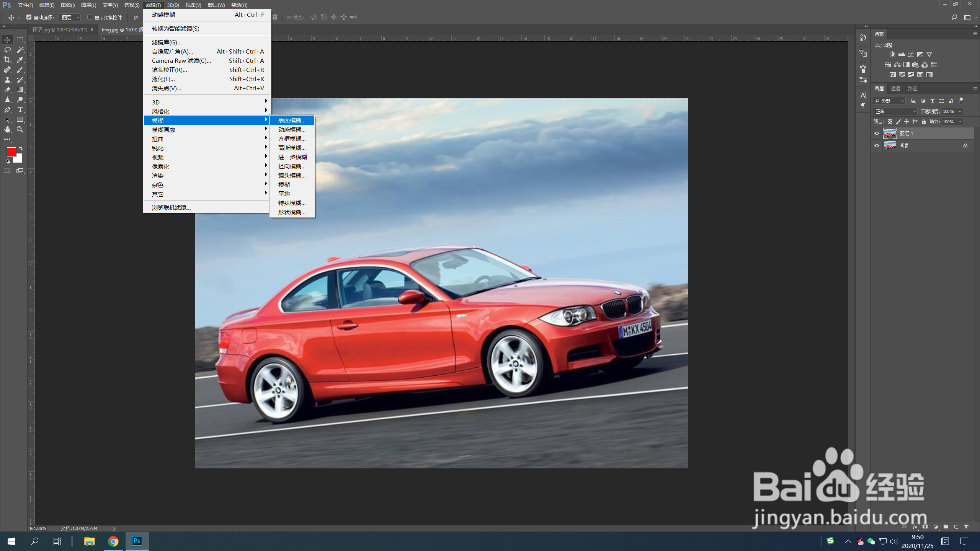Choose 动感模糊 in the blur submenu
The image size is (980, 551).
[x=292, y=130]
